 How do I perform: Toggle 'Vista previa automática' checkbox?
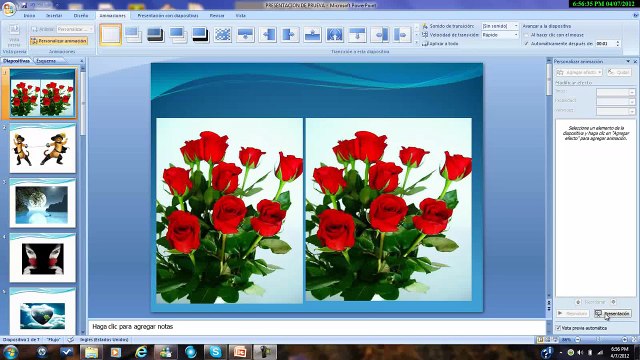(x=558, y=328)
